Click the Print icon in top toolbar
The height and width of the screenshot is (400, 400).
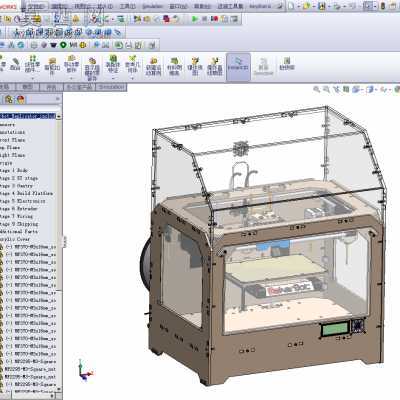click(337, 6)
